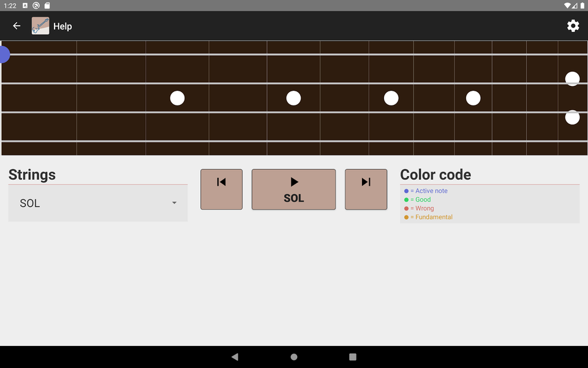Image resolution: width=588 pixels, height=368 pixels.
Task: Select the Color code heading
Action: click(435, 175)
